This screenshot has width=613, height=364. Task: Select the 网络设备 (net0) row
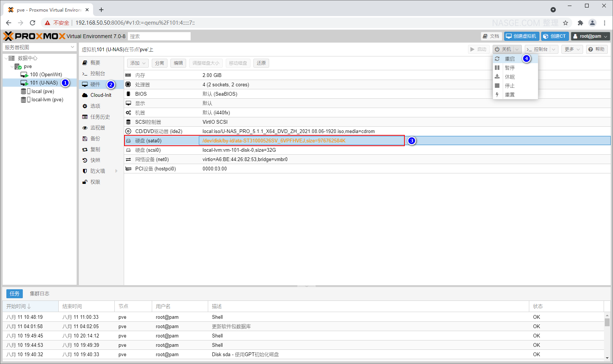[x=367, y=159]
